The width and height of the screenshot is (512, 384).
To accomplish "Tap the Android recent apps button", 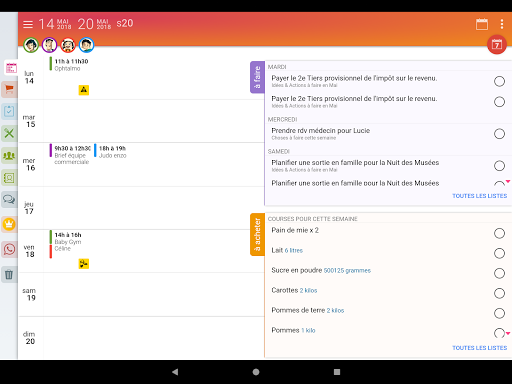I will 337,372.
